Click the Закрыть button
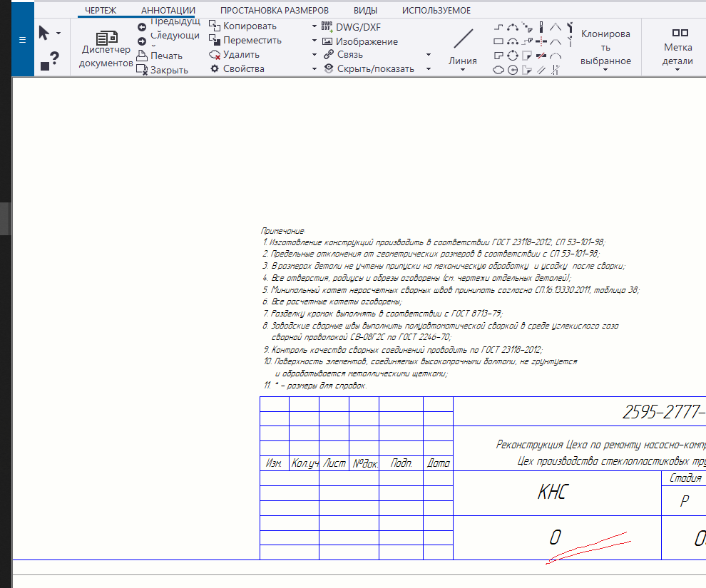 [169, 70]
